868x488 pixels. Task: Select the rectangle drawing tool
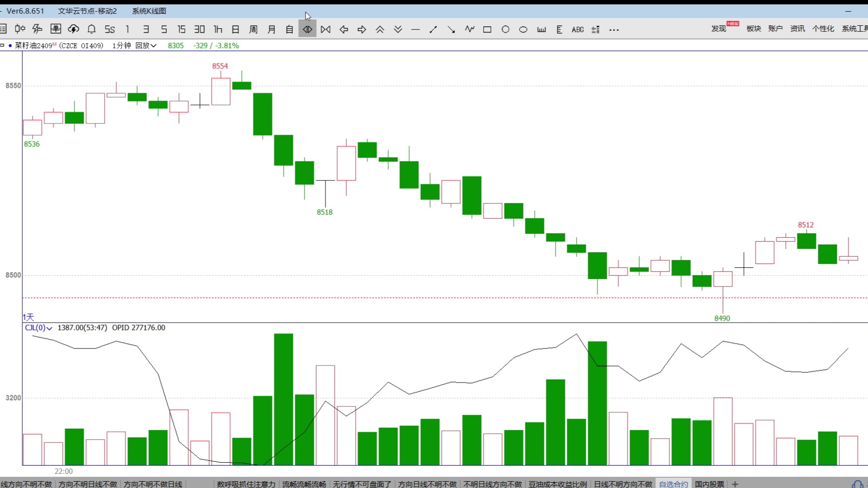(487, 30)
